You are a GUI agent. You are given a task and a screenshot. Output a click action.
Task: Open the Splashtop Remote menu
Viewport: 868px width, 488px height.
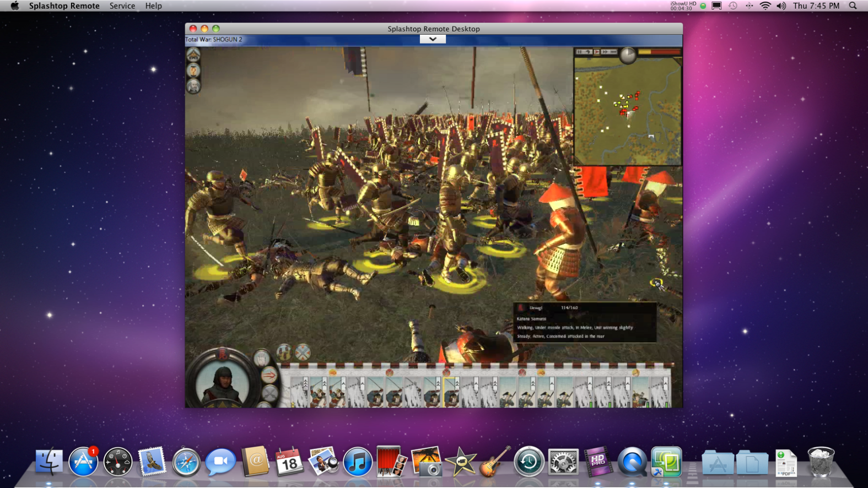click(64, 6)
